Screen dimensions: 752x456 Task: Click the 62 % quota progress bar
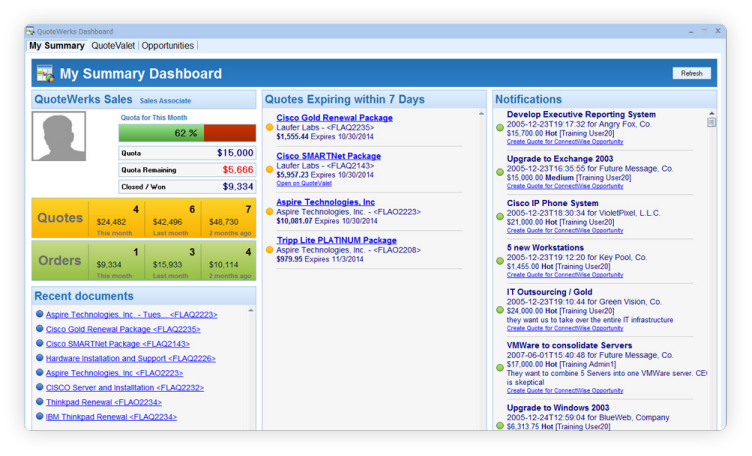(x=187, y=133)
